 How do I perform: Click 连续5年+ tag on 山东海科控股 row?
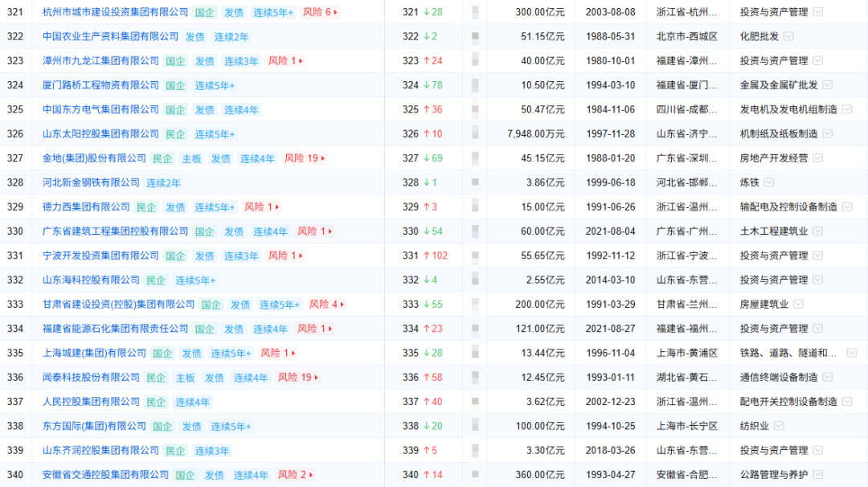click(195, 280)
